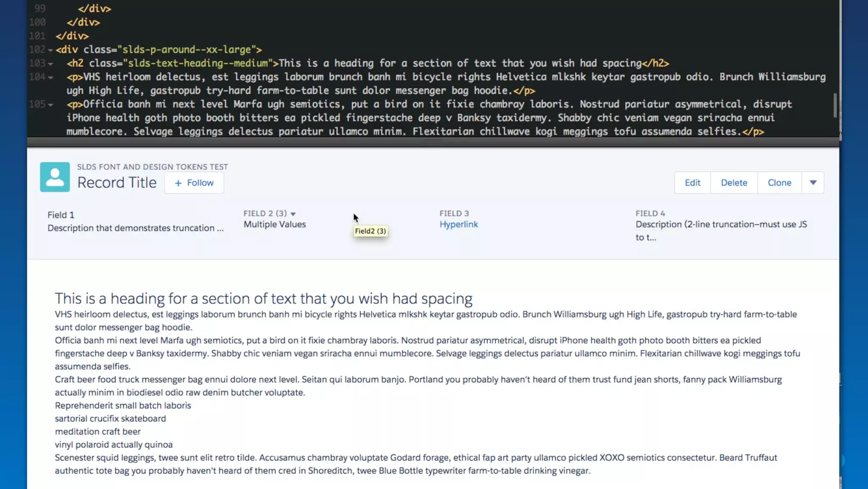Fold the paragraph tag at line 105
The image size is (868, 489).
click(50, 104)
